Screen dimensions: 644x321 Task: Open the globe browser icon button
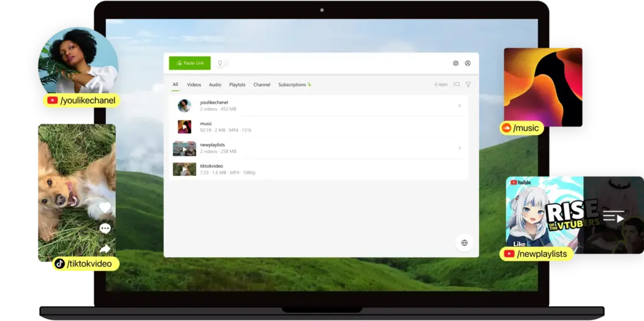tap(464, 242)
